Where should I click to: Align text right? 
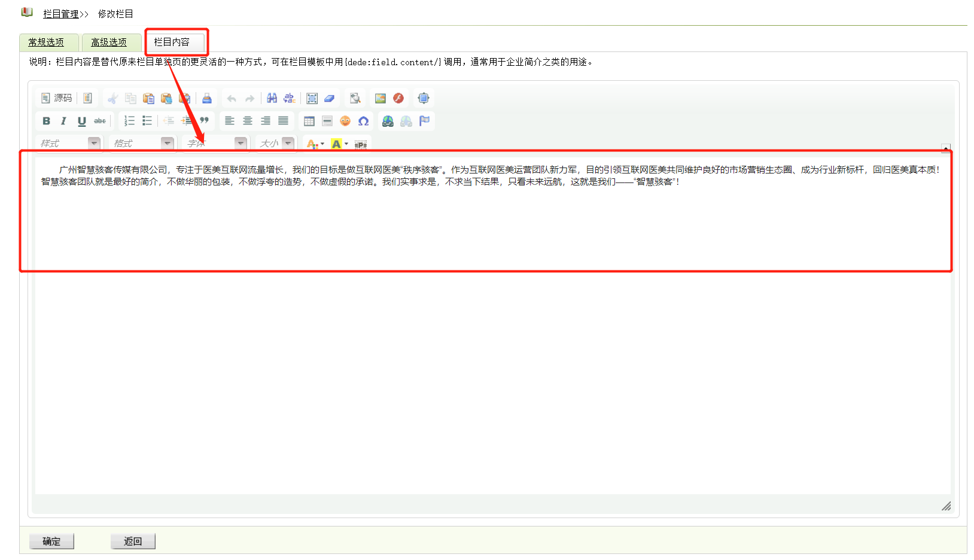tap(266, 121)
